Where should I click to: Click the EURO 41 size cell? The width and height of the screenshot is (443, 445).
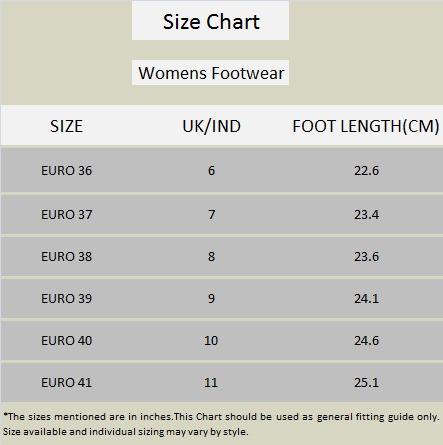click(66, 382)
